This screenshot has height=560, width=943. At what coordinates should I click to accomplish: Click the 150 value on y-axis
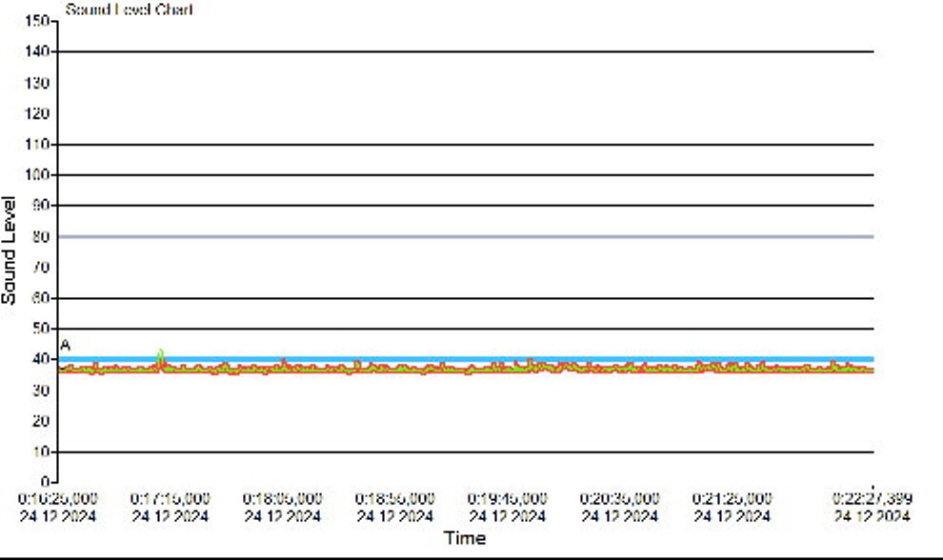tap(40, 20)
